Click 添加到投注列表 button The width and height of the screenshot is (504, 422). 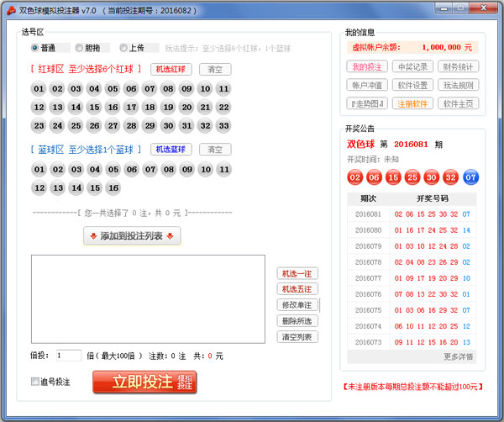(x=132, y=236)
